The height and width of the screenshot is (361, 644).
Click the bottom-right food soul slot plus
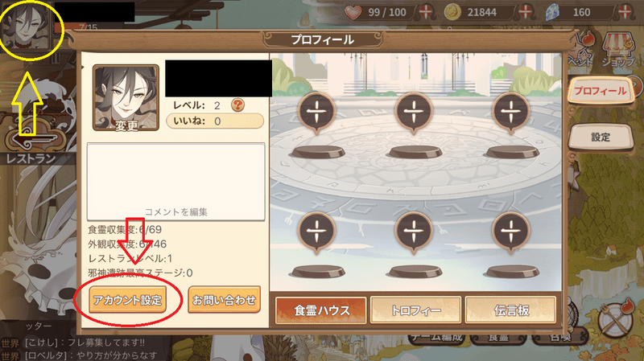511,232
